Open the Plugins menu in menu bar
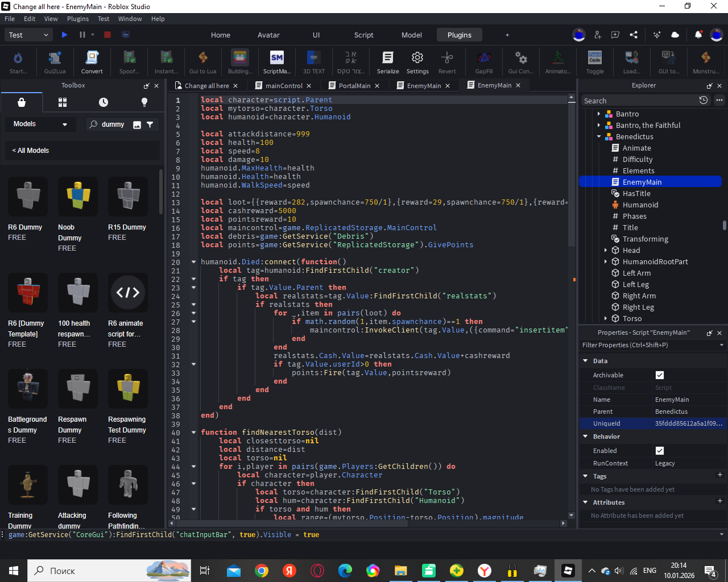Image resolution: width=728 pixels, height=582 pixels. (78, 19)
